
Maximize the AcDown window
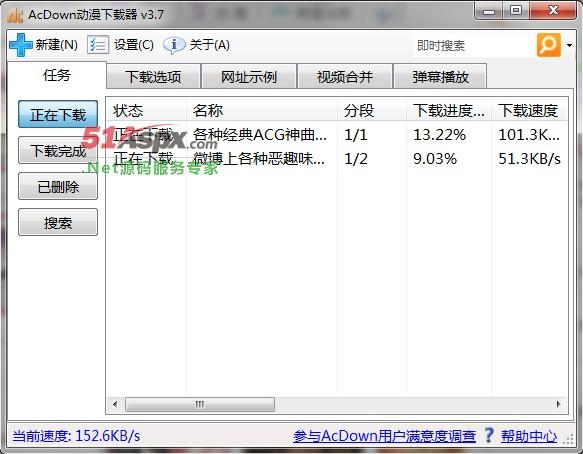pyautogui.click(x=516, y=11)
